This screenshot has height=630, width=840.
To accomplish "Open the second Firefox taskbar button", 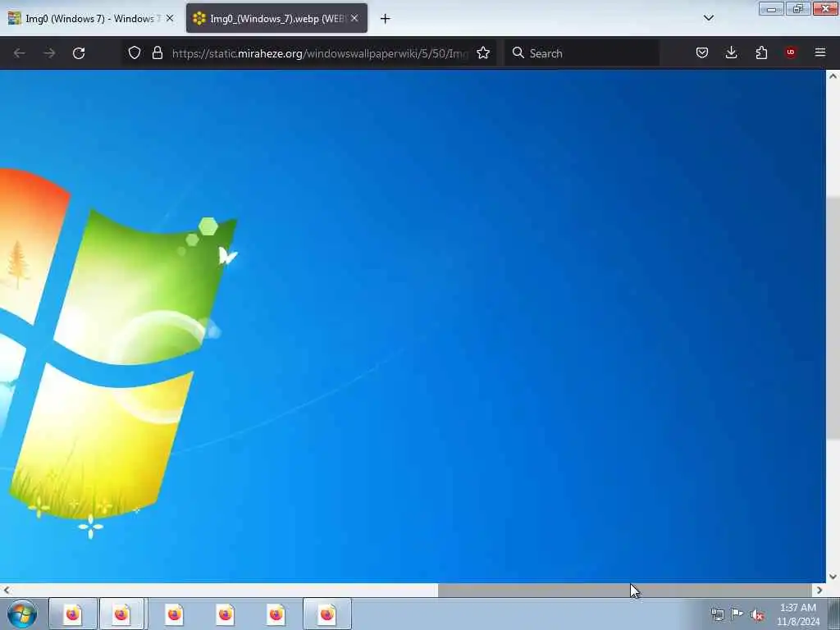I will (121, 614).
